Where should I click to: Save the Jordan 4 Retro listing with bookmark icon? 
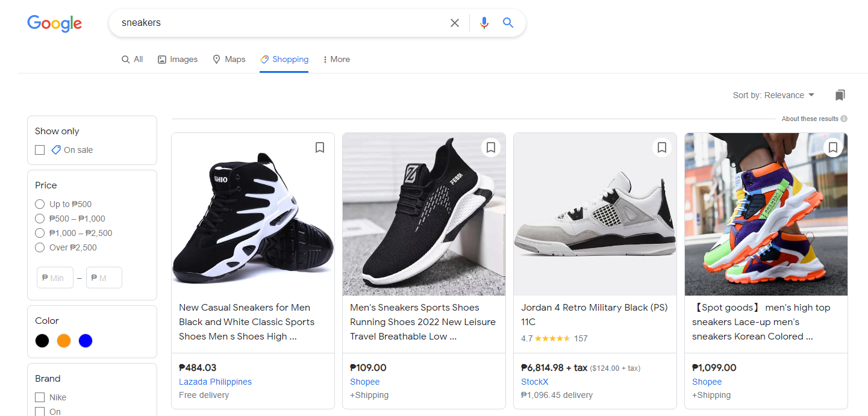[662, 147]
